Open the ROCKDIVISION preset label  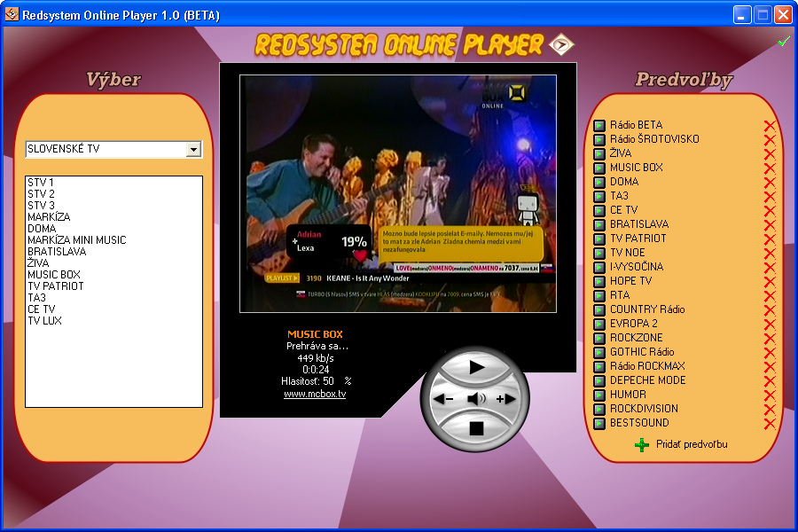pos(645,409)
